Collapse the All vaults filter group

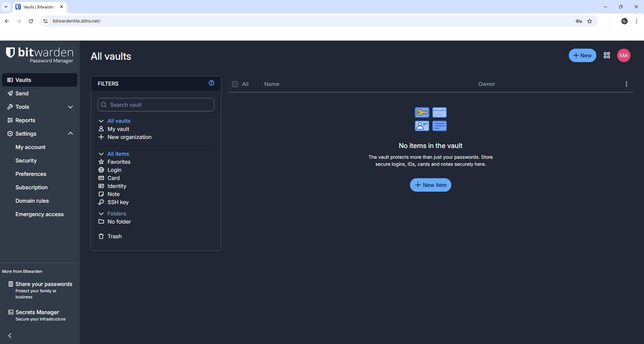pos(101,121)
